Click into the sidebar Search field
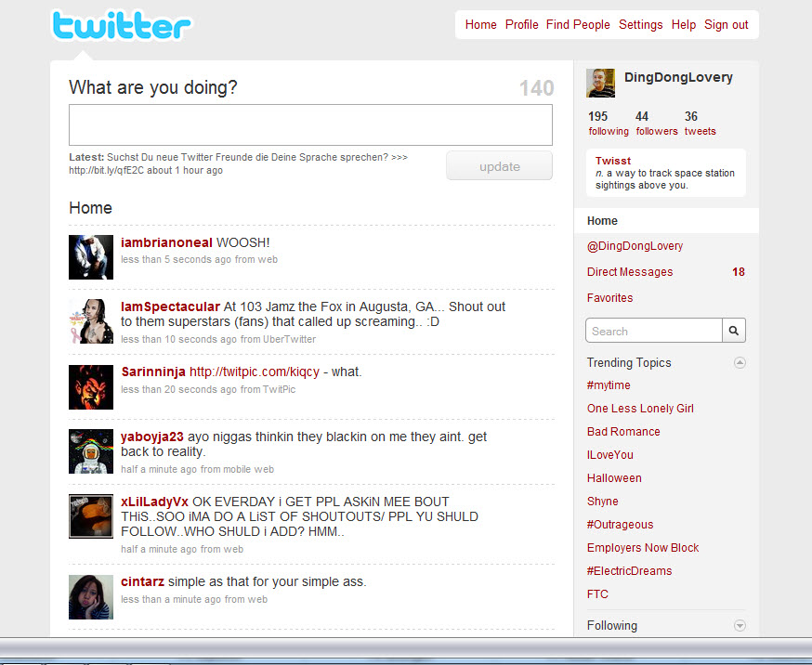The height and width of the screenshot is (665, 812). tap(654, 330)
